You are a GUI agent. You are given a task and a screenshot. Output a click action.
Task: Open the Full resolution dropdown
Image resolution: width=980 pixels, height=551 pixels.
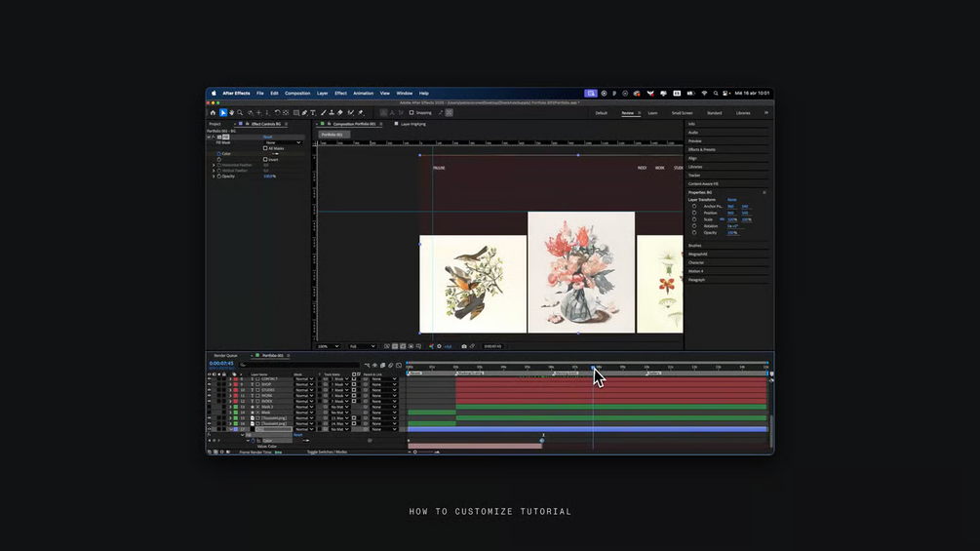click(363, 346)
